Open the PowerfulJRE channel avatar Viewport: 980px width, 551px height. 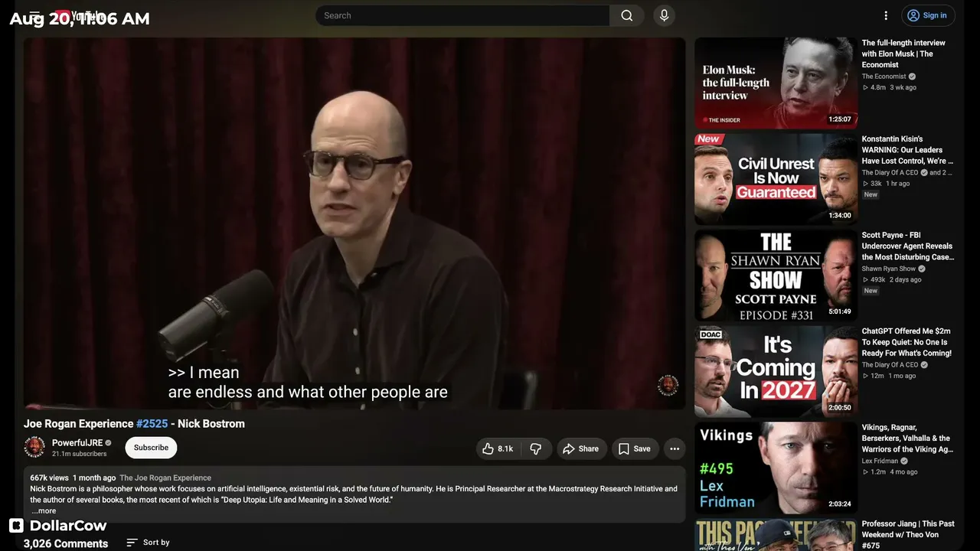tap(34, 447)
